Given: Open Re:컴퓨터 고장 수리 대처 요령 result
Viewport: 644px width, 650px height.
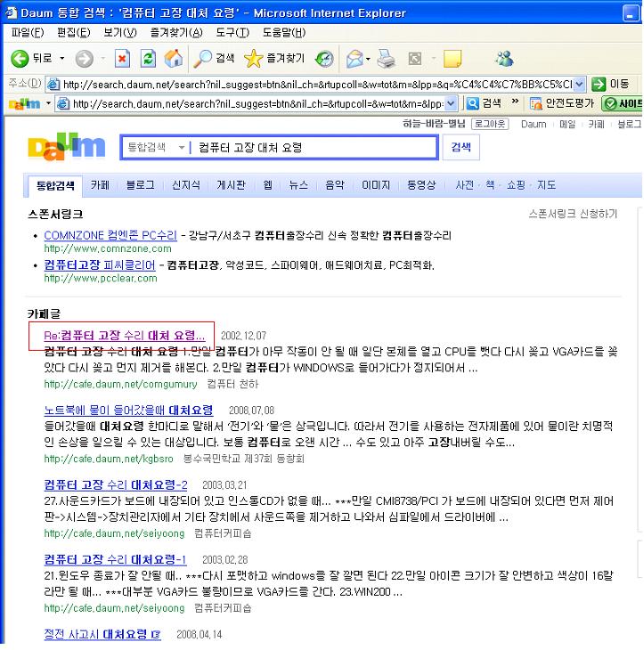Looking at the screenshot, I should point(125,336).
